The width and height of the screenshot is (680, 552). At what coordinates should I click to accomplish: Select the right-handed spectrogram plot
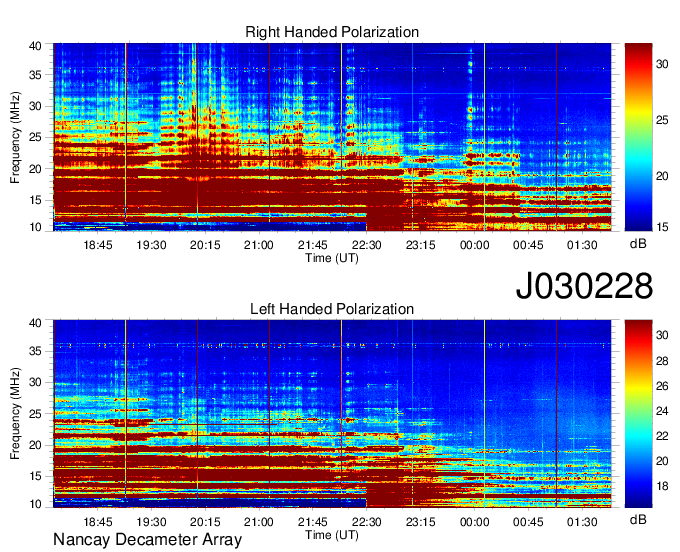pyautogui.click(x=332, y=137)
